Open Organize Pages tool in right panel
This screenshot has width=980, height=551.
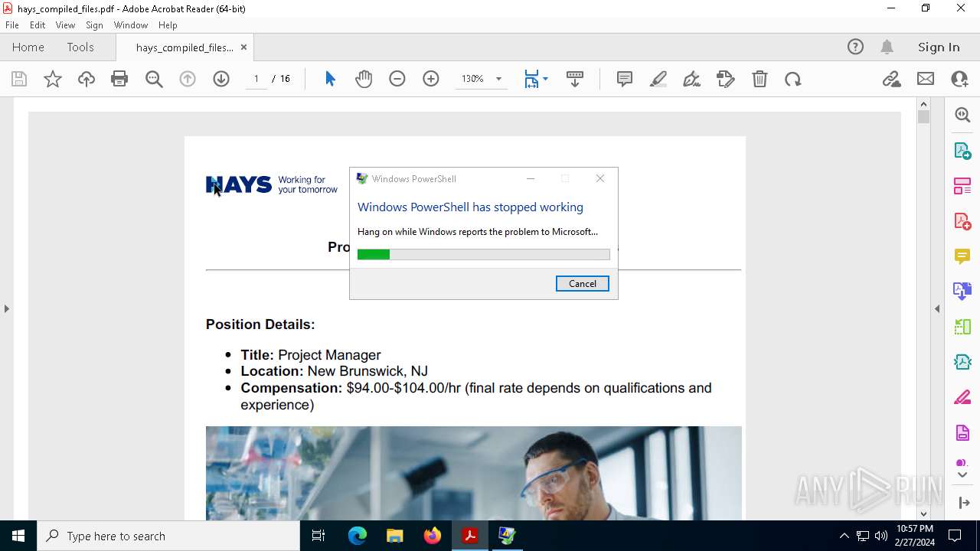962,185
